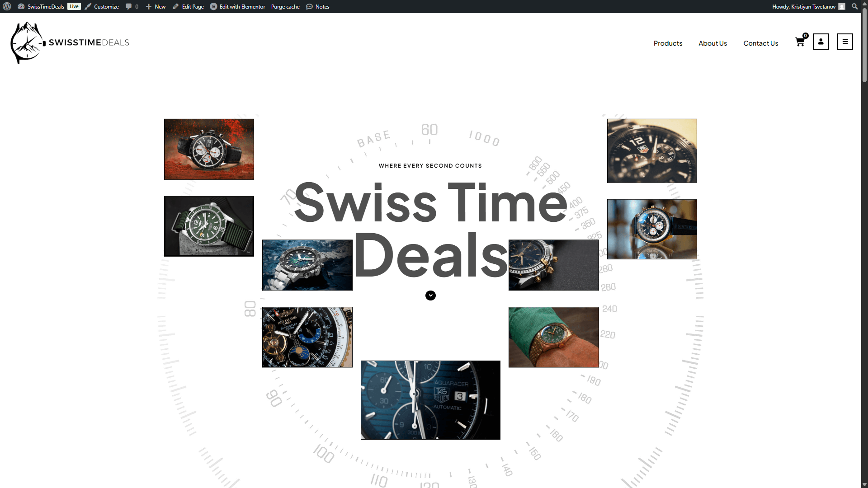Open the WordPress logo menu
The width and height of the screenshot is (868, 488).
[7, 6]
